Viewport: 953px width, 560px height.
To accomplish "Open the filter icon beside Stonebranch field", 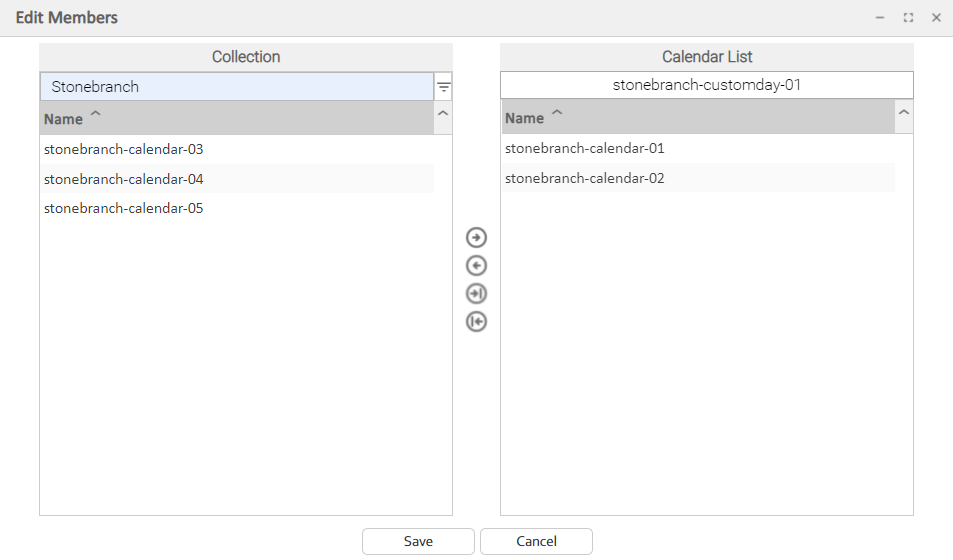I will point(443,88).
